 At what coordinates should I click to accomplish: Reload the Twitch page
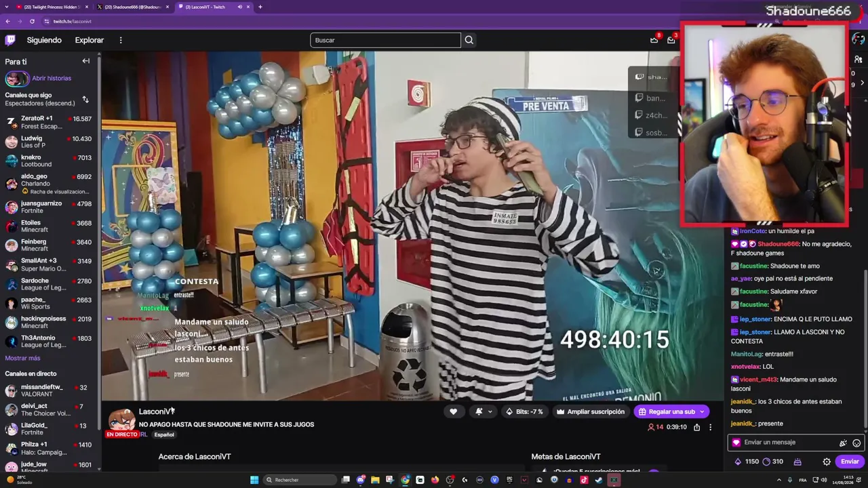(32, 21)
